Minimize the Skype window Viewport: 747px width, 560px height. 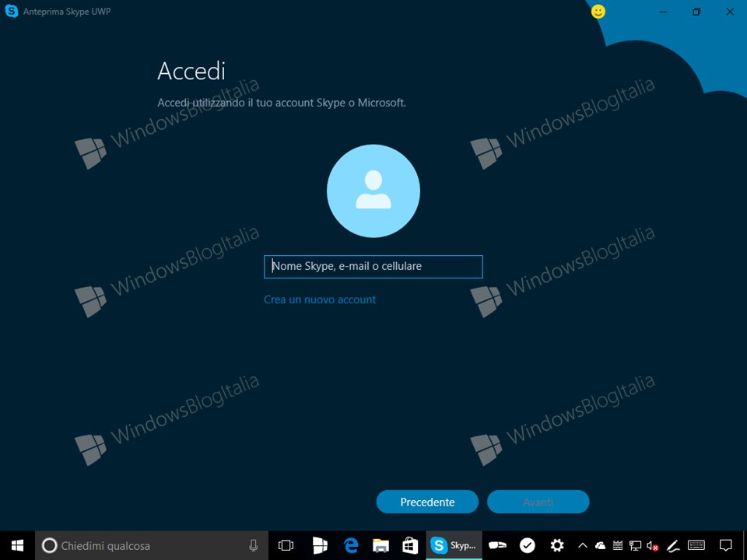click(663, 12)
